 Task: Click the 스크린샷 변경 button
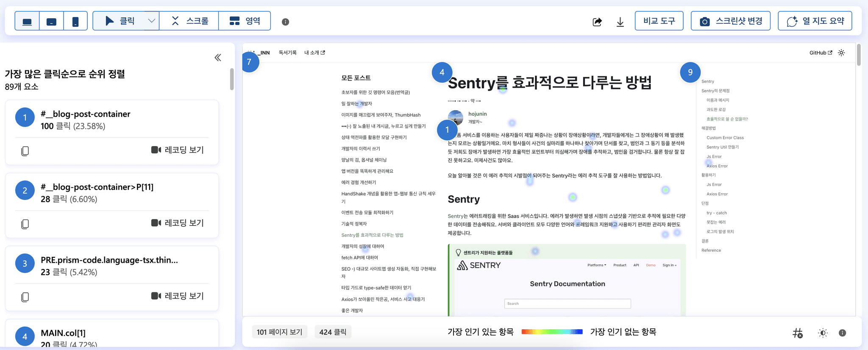(731, 21)
